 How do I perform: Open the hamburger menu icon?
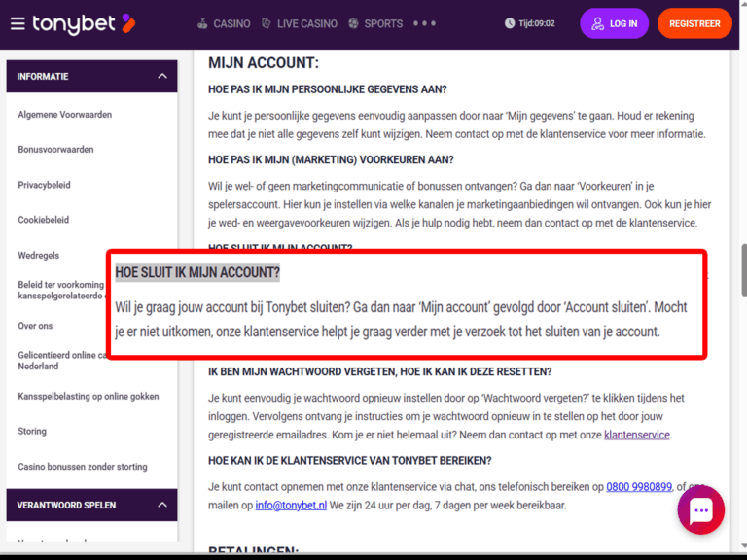click(18, 23)
